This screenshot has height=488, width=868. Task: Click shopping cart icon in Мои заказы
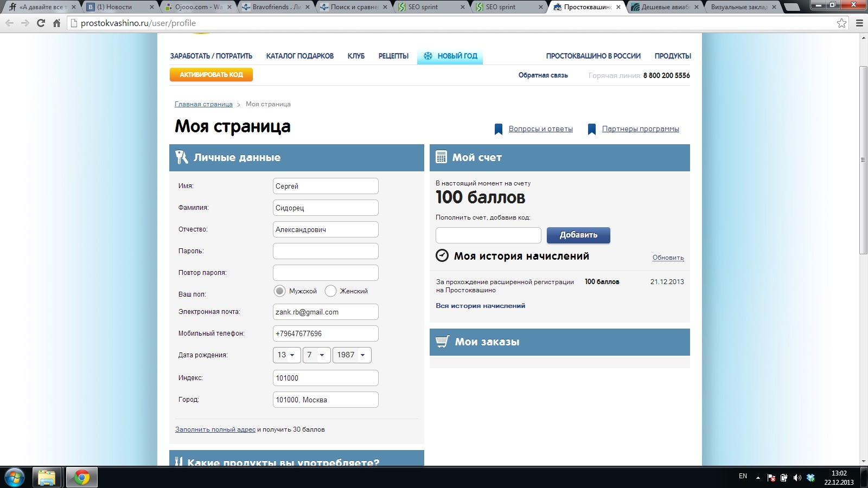pos(443,342)
